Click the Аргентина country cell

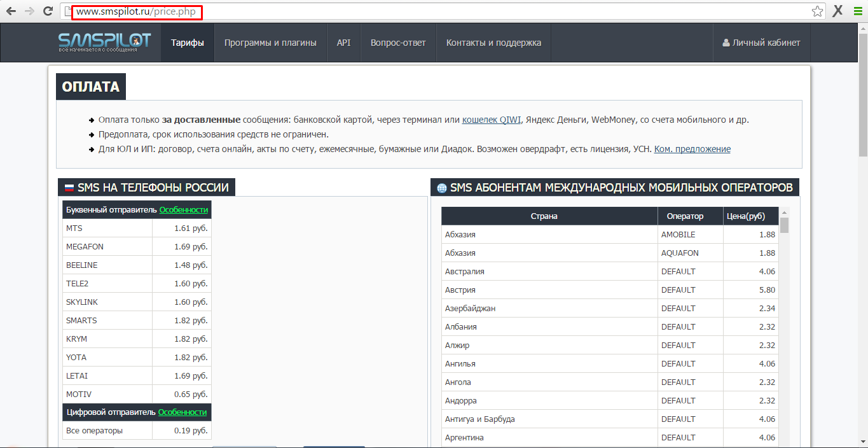(549, 437)
